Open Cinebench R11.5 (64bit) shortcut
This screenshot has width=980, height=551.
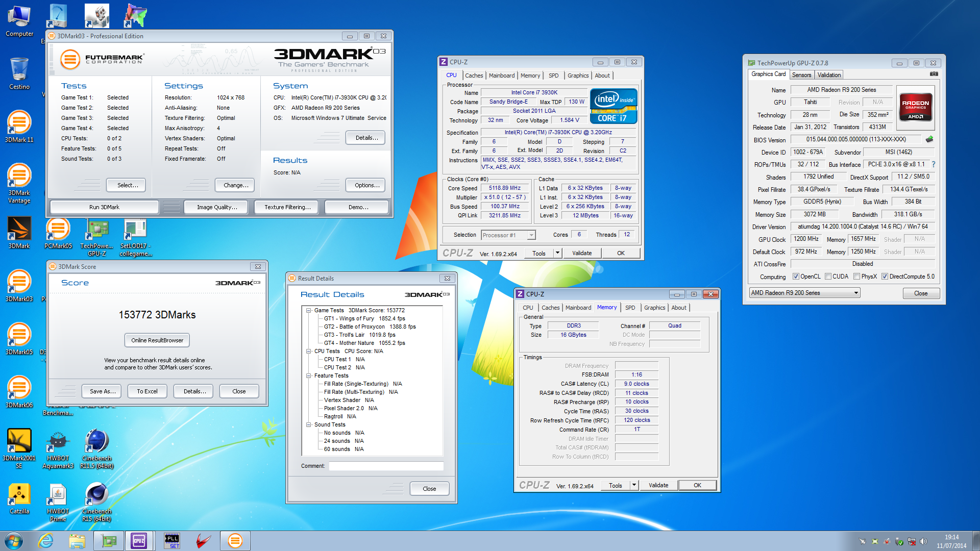(x=96, y=448)
